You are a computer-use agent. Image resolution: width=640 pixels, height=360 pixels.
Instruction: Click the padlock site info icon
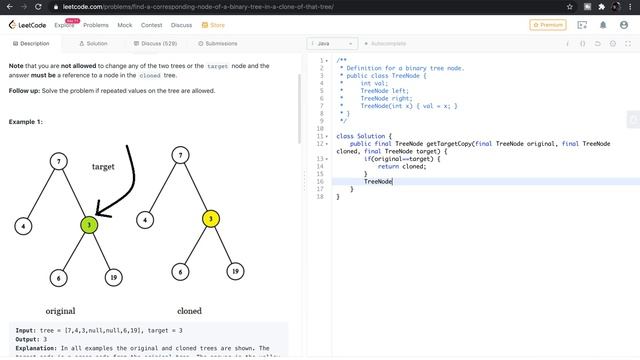(x=56, y=7)
